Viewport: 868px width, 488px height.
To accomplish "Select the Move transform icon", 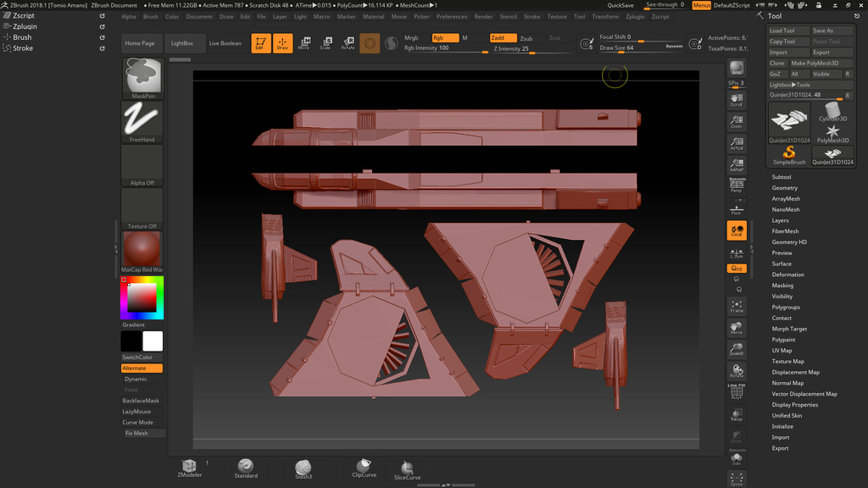I will point(304,43).
